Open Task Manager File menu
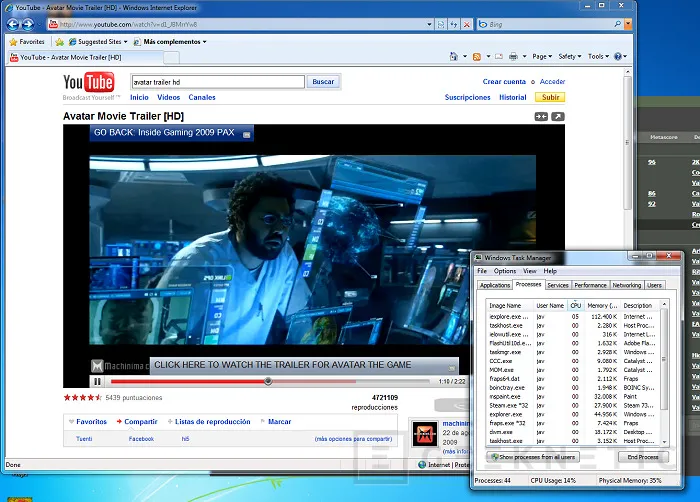The width and height of the screenshot is (700, 502). (x=482, y=271)
